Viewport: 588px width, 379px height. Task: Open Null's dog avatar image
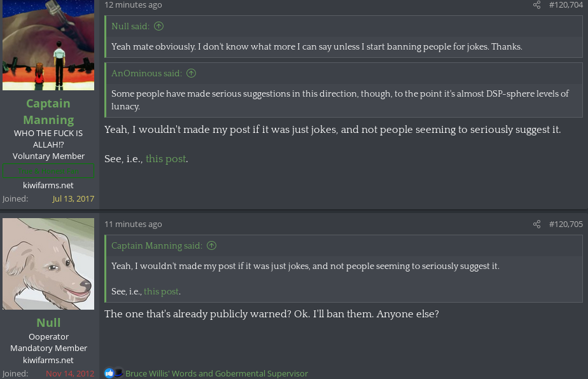tap(48, 264)
